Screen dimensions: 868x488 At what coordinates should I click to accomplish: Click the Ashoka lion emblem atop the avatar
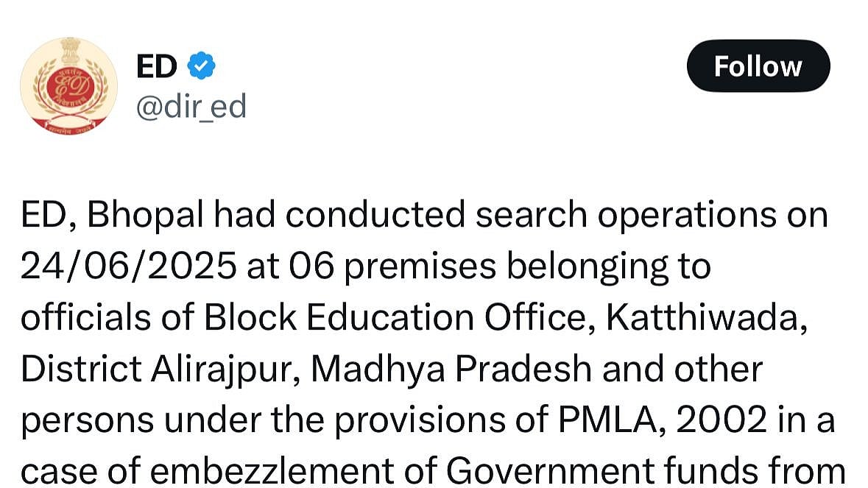(x=69, y=51)
